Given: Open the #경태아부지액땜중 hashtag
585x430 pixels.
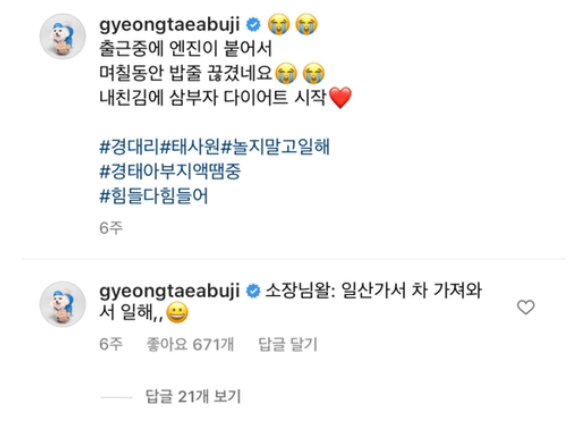Looking at the screenshot, I should click(170, 171).
